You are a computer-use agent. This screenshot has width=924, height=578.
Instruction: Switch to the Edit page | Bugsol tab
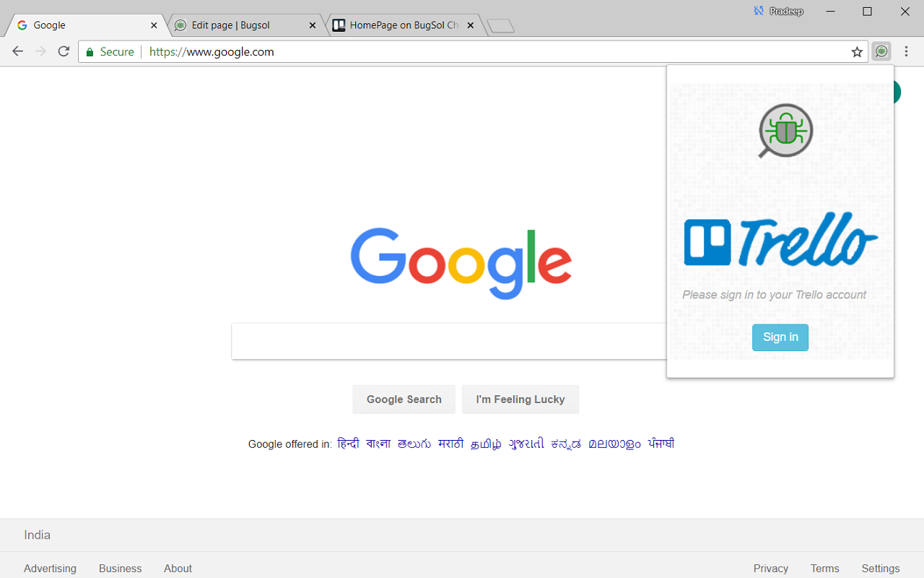[x=238, y=25]
